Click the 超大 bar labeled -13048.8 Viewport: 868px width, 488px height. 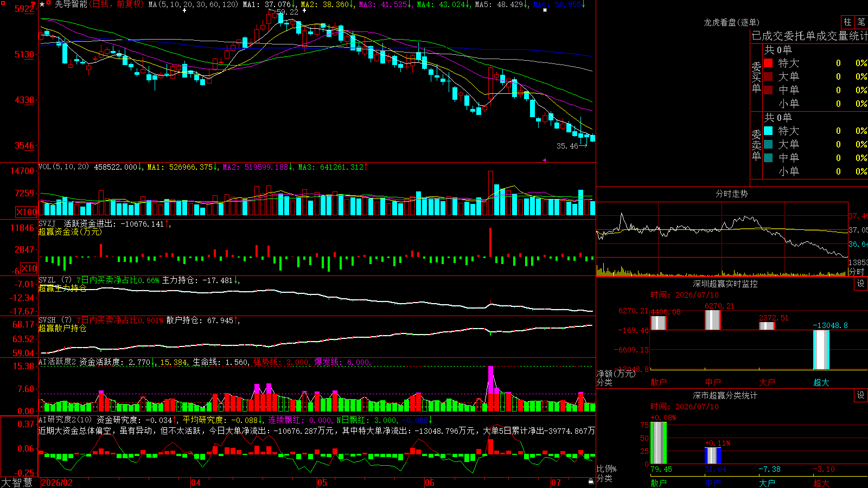point(821,350)
